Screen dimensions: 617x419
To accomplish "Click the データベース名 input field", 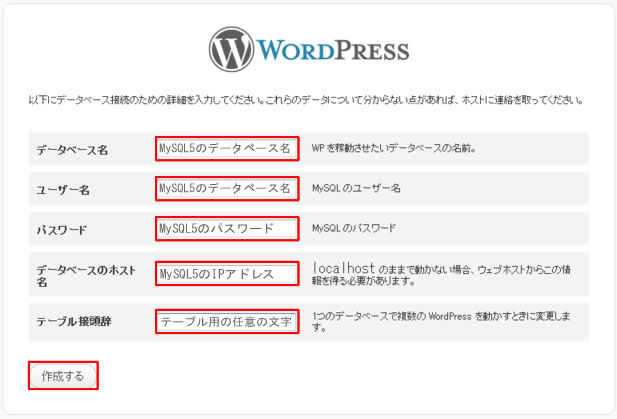I will pyautogui.click(x=227, y=148).
